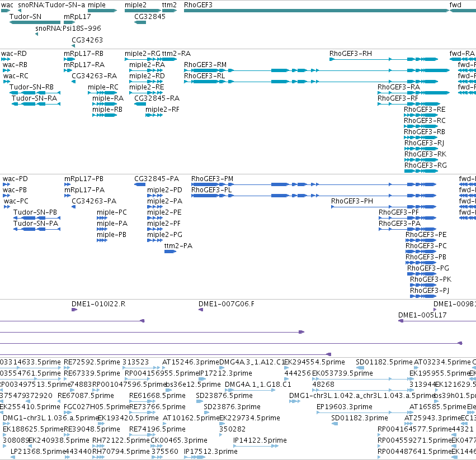Click the miple2-RG transcript label
The width and height of the screenshot is (476, 460).
pyautogui.click(x=143, y=54)
